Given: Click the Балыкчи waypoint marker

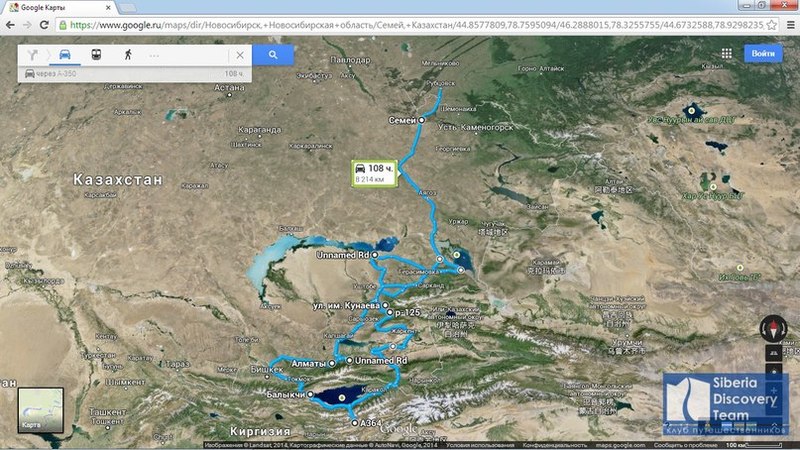Looking at the screenshot, I should pyautogui.click(x=310, y=394).
